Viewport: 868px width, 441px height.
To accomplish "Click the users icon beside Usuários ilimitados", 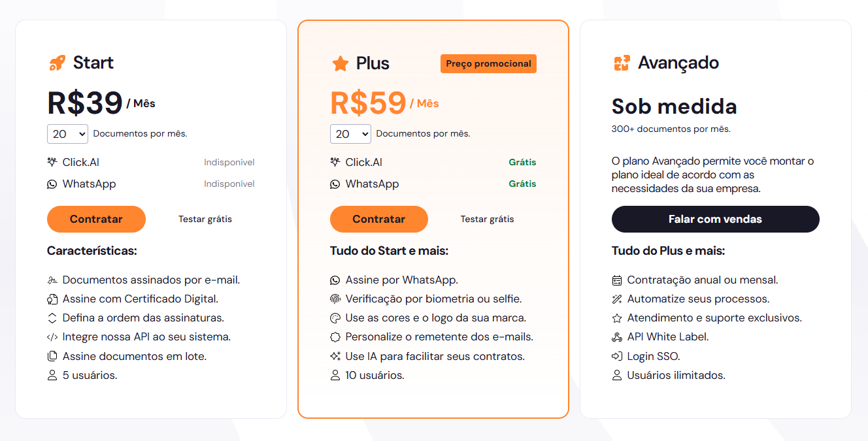I will (617, 376).
